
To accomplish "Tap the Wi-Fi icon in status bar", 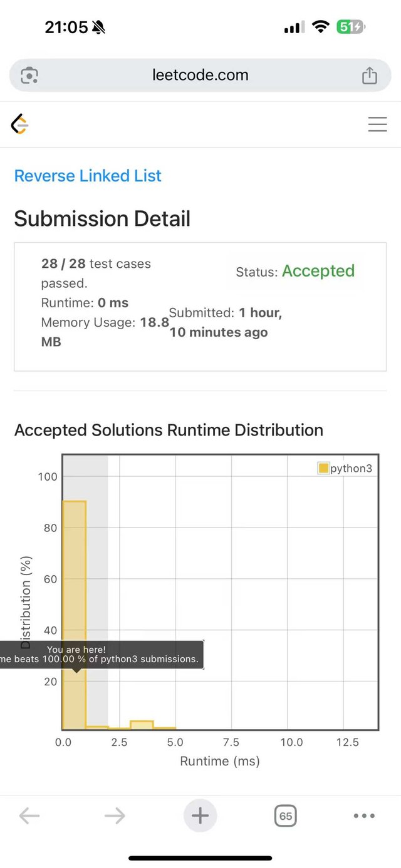I will (321, 27).
